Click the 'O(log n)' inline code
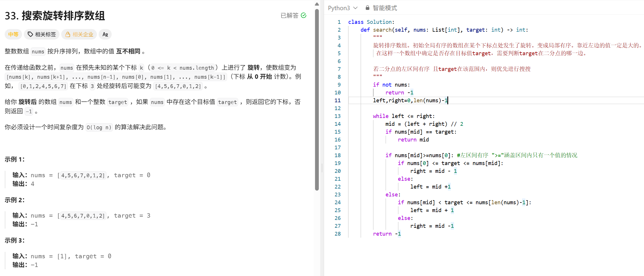This screenshot has height=276, width=644. [99, 127]
